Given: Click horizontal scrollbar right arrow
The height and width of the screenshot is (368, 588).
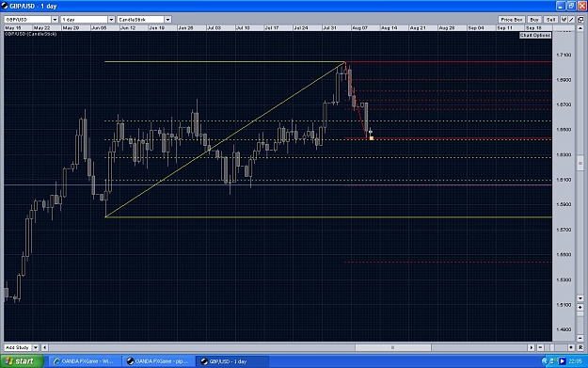Looking at the screenshot, I should (531, 347).
